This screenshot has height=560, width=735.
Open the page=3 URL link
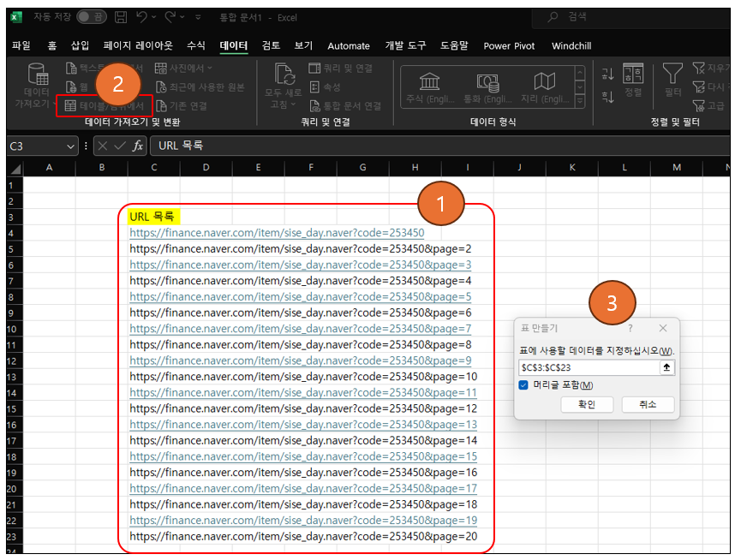point(301,265)
